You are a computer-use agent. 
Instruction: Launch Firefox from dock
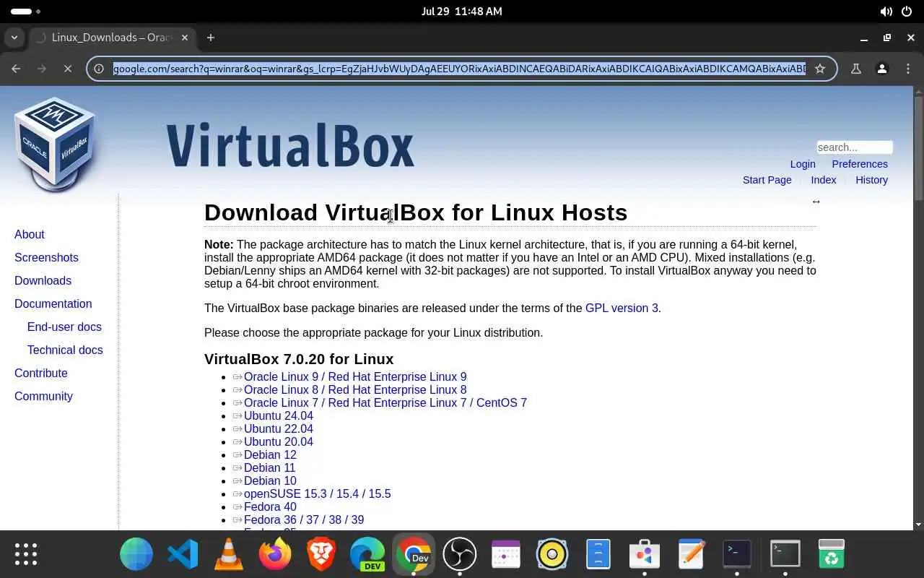[x=275, y=554]
